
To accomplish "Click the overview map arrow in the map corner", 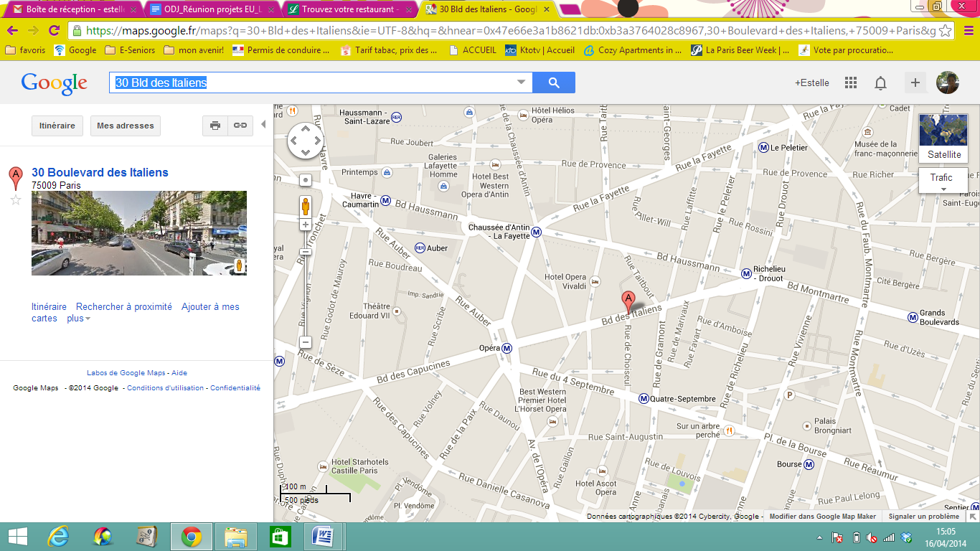I will tap(974, 516).
